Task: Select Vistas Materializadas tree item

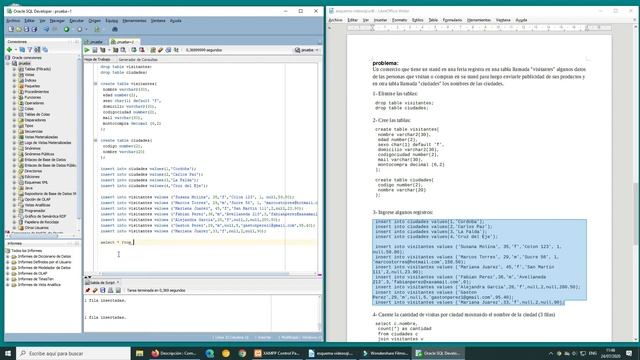Action: 41,137
